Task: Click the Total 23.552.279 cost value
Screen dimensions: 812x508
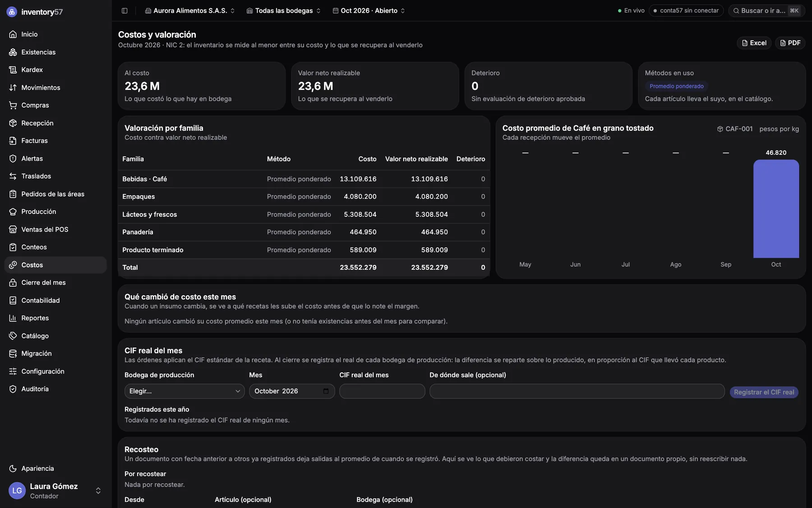Action: (x=358, y=267)
